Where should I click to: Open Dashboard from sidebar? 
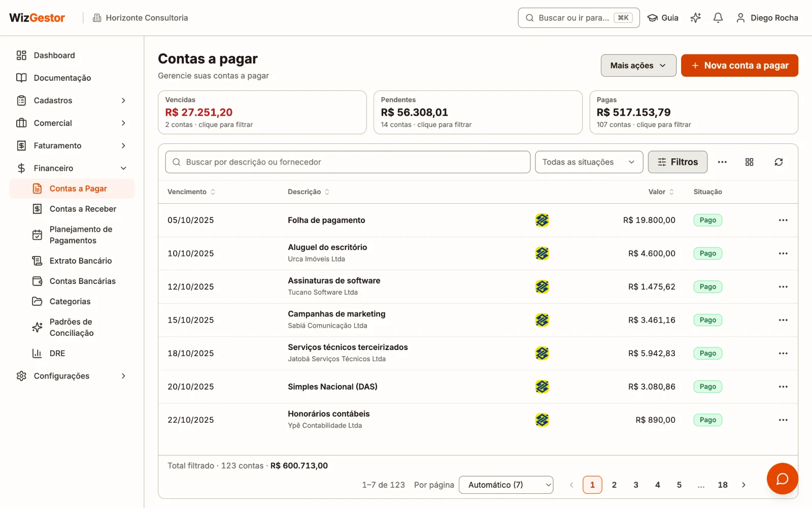pyautogui.click(x=72, y=55)
